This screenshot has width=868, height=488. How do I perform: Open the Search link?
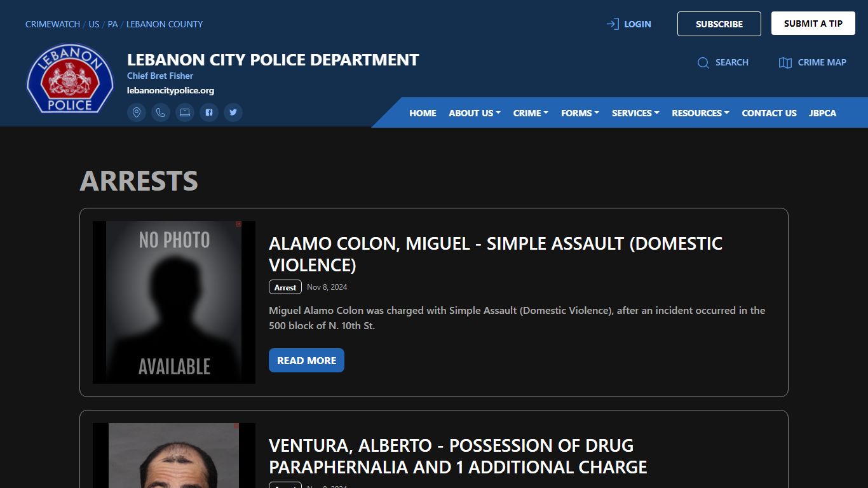[732, 62]
